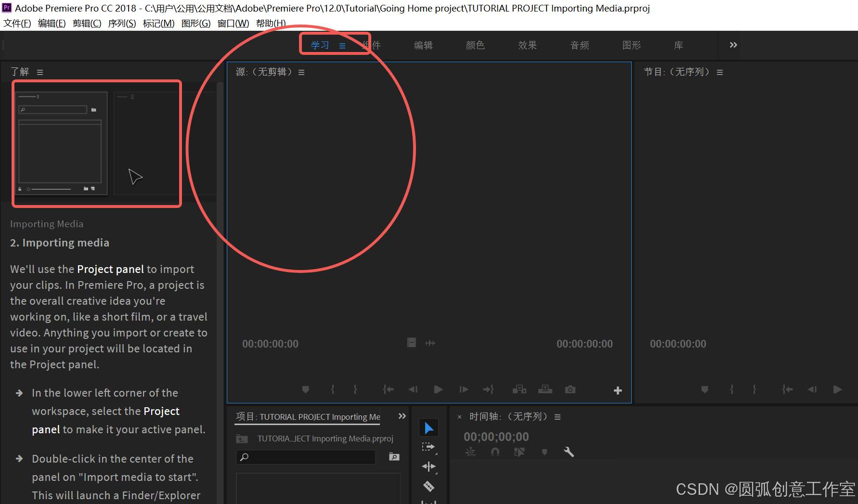
Task: Click the Learn panel vertical scrollbar
Action: 220,293
